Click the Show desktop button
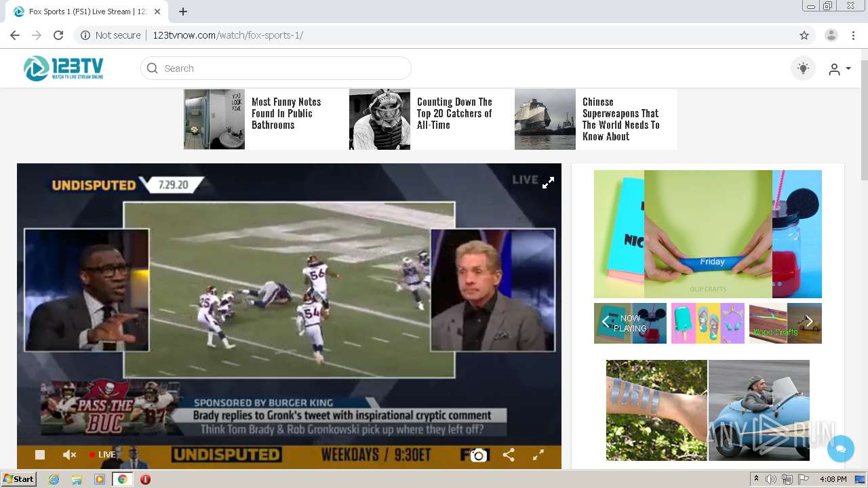Image resolution: width=868 pixels, height=488 pixels. click(861, 479)
